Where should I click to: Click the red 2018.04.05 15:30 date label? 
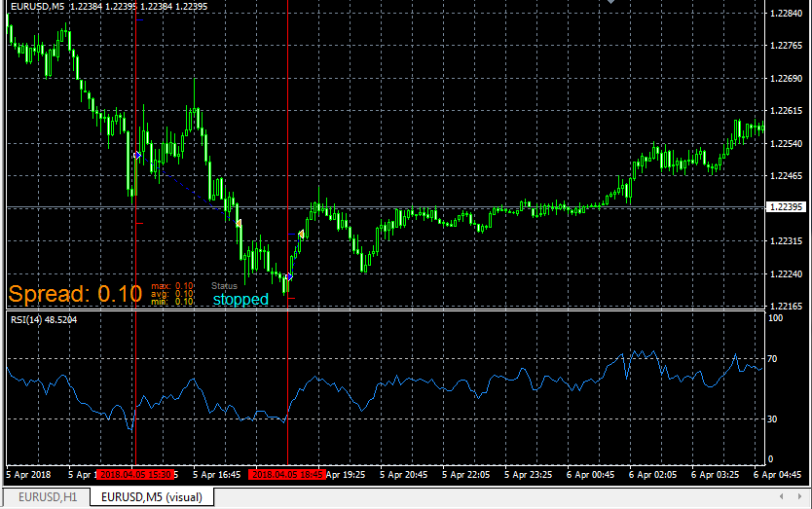coord(135,474)
